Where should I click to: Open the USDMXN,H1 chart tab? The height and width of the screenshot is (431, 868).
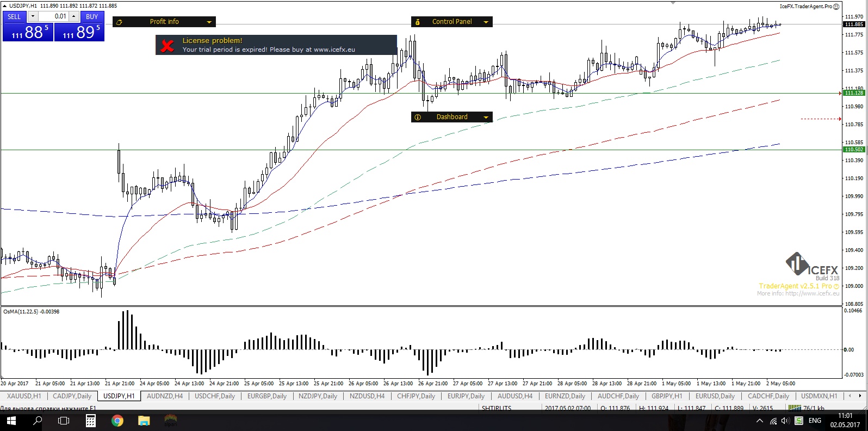coord(820,396)
